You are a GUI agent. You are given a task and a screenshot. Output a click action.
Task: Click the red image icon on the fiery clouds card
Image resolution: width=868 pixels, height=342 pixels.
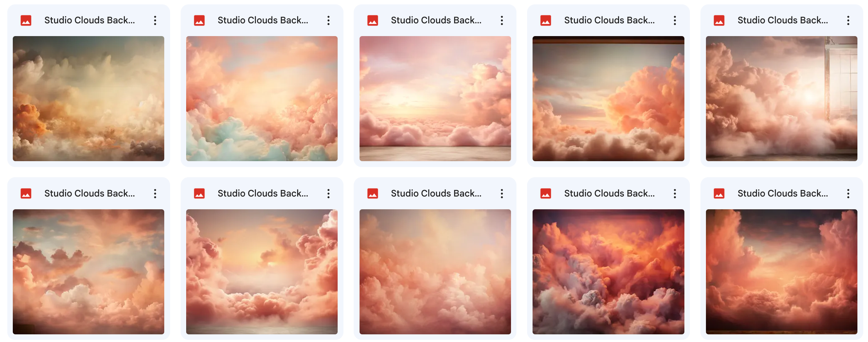pos(545,193)
